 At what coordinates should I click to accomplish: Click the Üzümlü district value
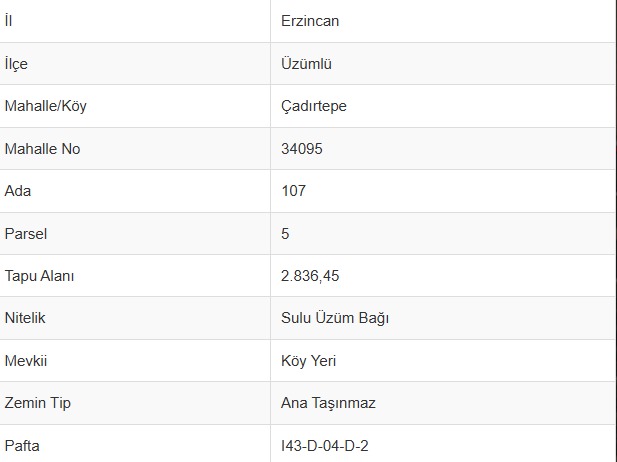pos(306,63)
